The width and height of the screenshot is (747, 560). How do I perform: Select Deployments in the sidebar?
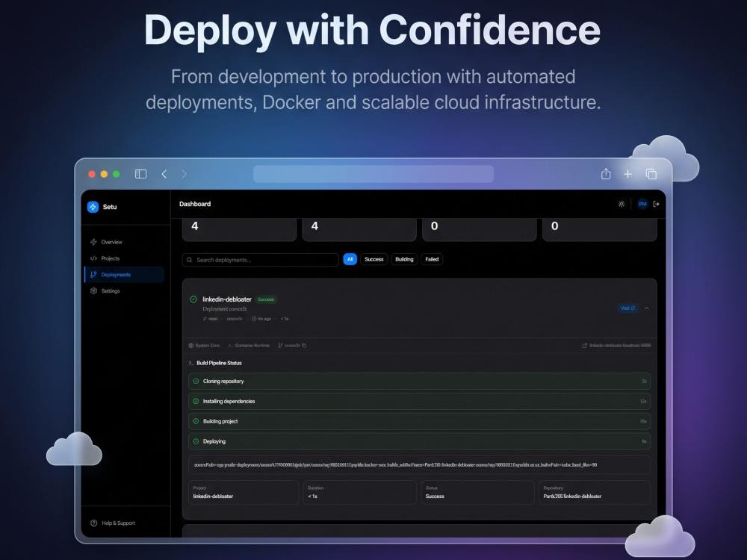point(125,274)
